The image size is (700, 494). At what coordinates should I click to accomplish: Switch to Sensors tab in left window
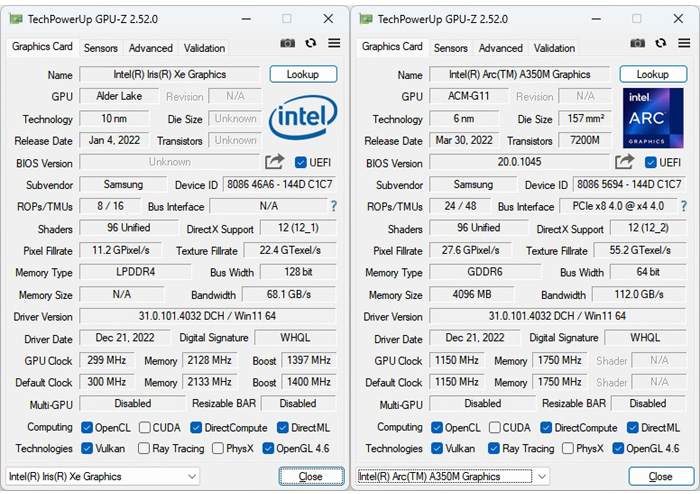pyautogui.click(x=100, y=48)
